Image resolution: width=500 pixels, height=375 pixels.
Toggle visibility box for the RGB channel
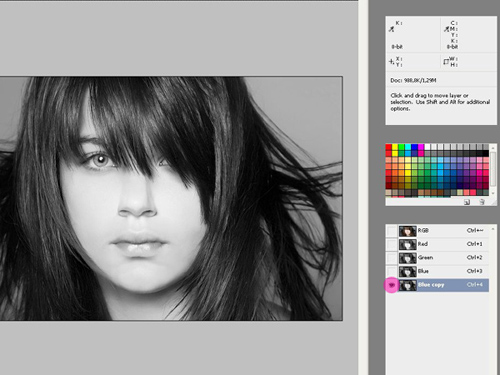click(392, 231)
